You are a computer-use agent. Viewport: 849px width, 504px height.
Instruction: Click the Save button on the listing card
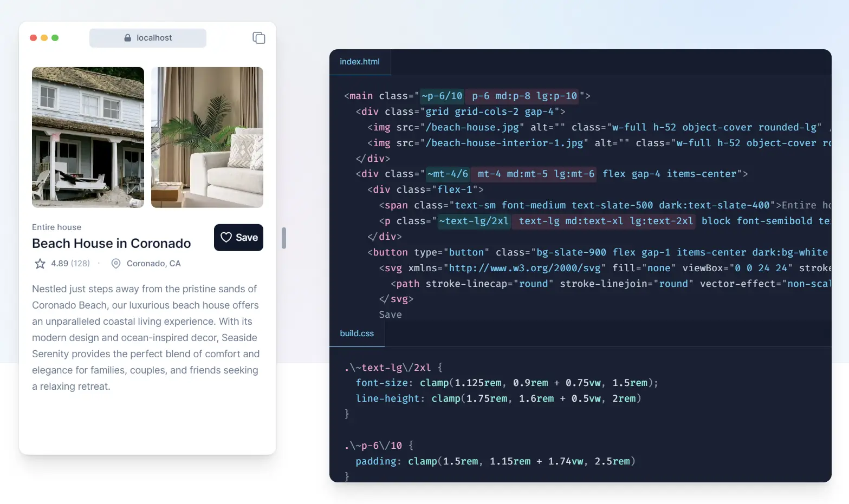click(238, 237)
